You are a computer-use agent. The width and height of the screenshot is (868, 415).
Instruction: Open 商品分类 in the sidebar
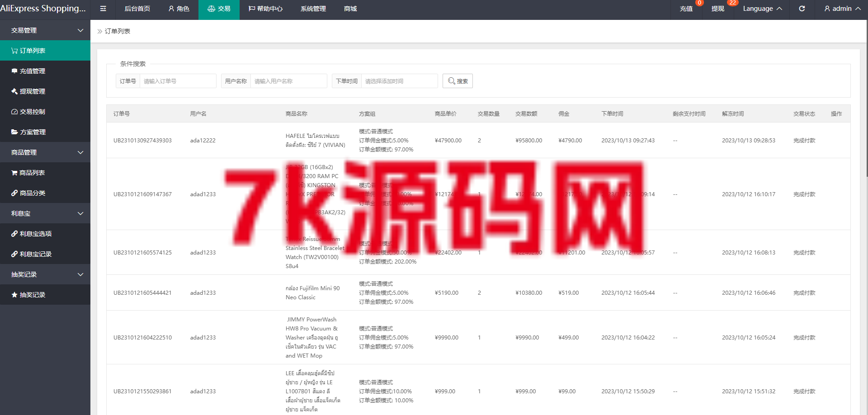click(45, 193)
